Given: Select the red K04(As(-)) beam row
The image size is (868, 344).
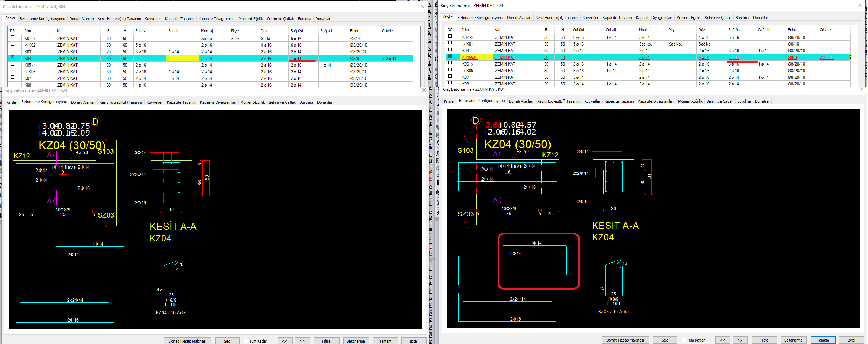Looking at the screenshot, I should 470,57.
